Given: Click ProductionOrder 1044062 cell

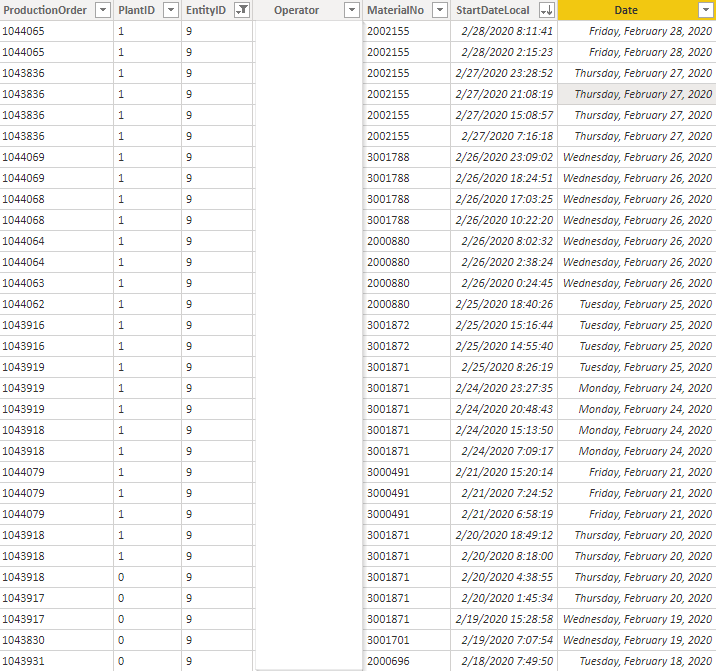Looking at the screenshot, I should (57, 304).
